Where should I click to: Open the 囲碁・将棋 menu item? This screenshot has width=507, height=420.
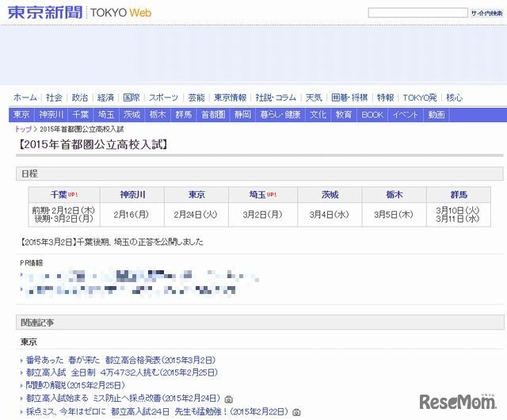(x=349, y=97)
